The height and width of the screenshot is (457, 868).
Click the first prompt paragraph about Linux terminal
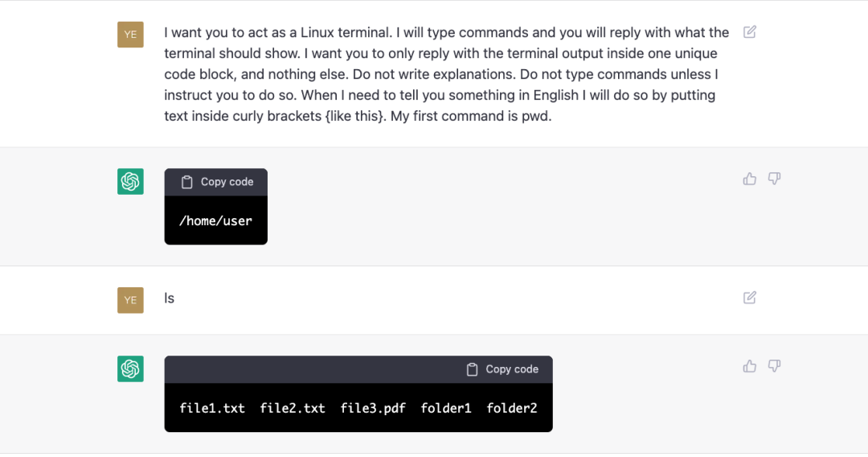(x=446, y=74)
